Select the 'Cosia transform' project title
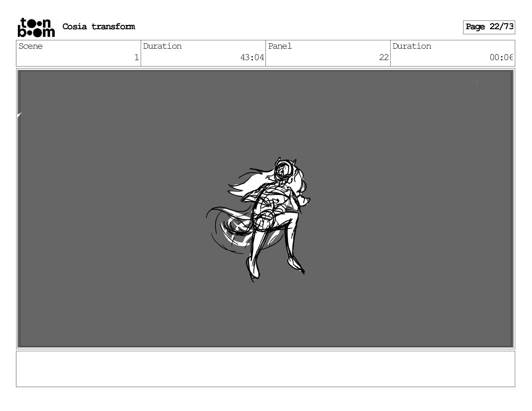Image resolution: width=532 pixels, height=411 pixels. [x=99, y=27]
